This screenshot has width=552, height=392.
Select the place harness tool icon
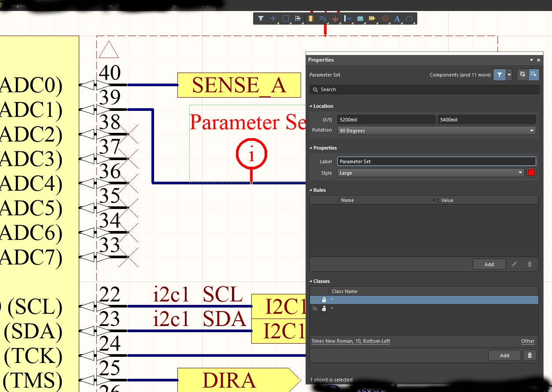(347, 18)
